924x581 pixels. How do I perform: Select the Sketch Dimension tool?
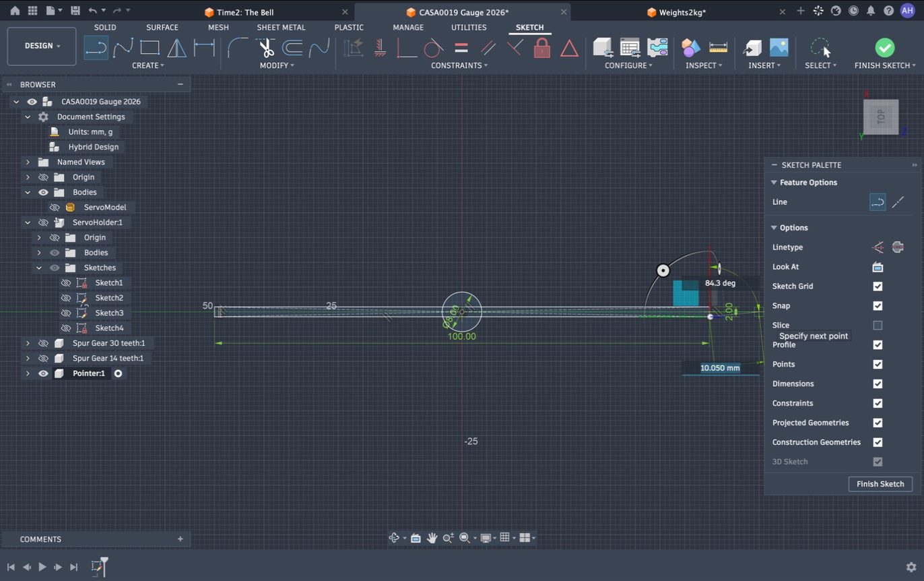tap(204, 48)
